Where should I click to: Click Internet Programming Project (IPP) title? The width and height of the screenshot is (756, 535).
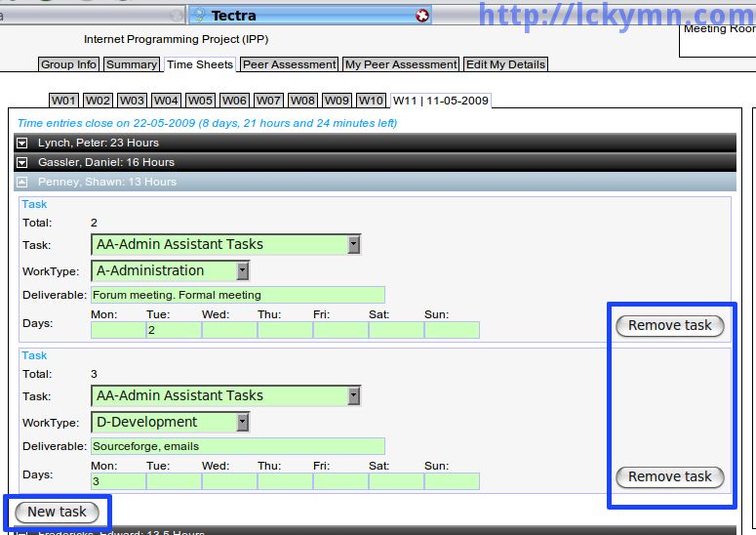(176, 39)
